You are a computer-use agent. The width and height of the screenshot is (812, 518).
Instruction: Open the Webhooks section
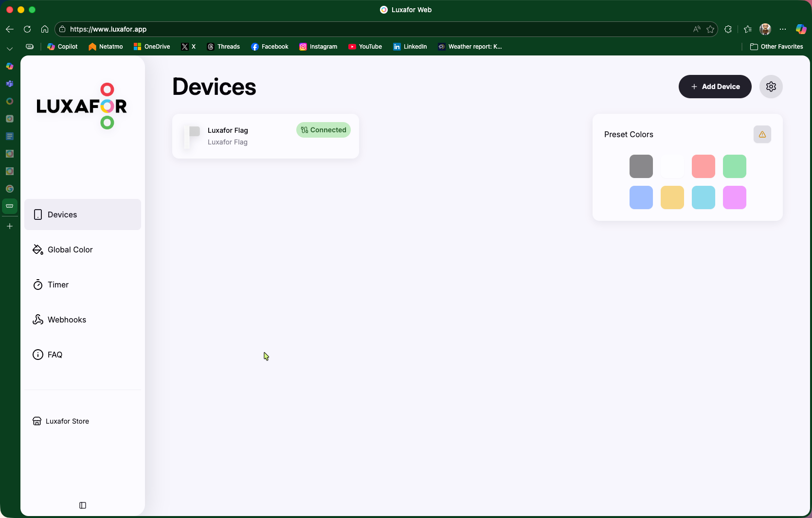coord(67,320)
